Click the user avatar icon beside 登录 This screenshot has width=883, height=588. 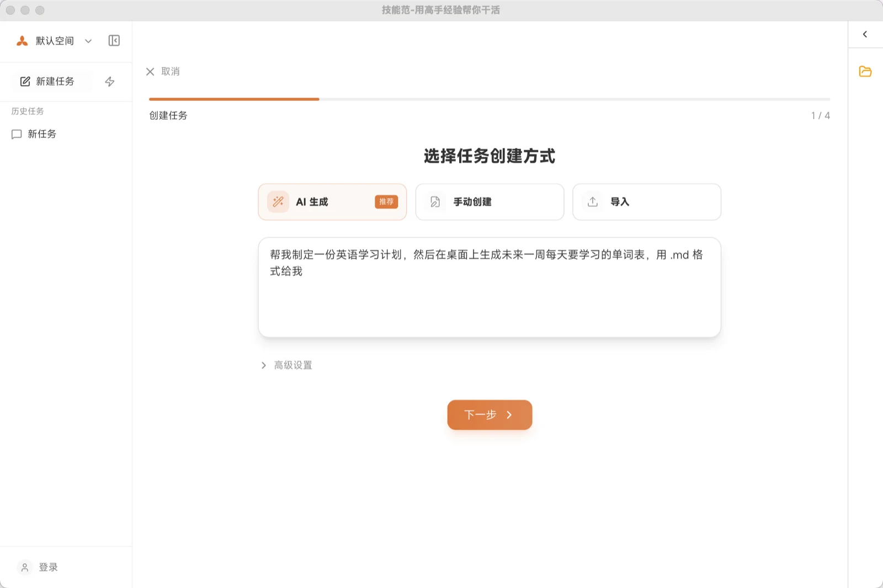point(25,567)
